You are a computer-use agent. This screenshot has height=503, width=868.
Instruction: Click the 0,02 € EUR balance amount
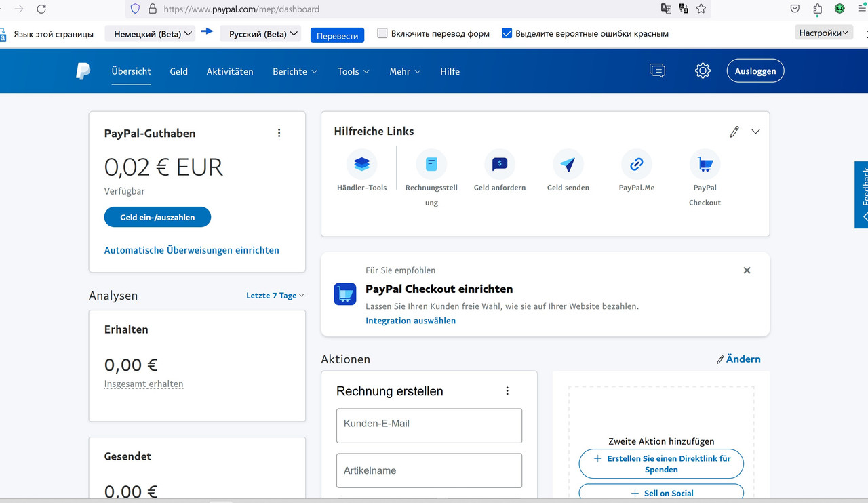[x=163, y=167]
